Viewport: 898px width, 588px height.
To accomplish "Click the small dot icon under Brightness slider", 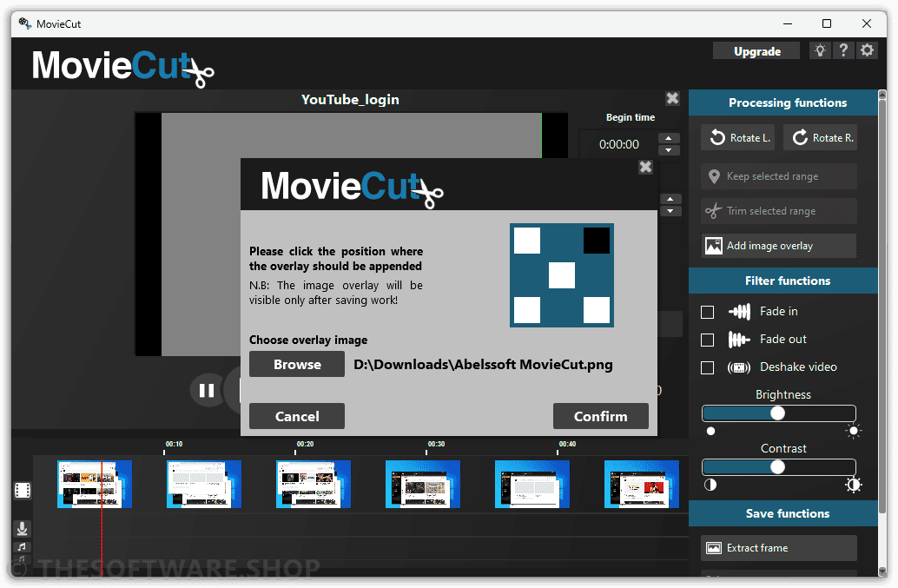I will click(710, 431).
